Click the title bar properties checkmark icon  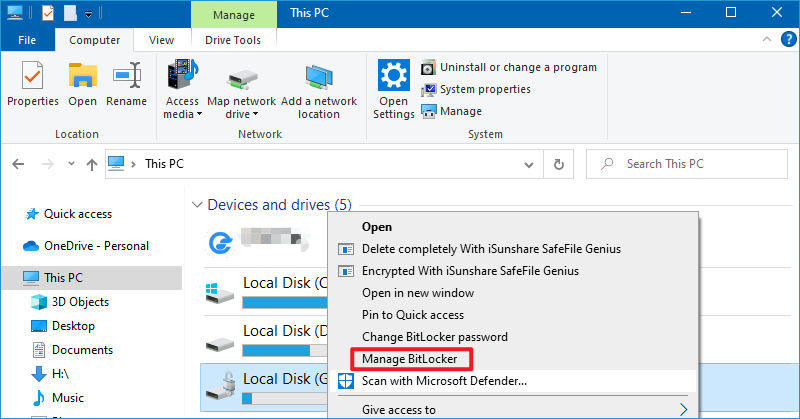click(47, 13)
